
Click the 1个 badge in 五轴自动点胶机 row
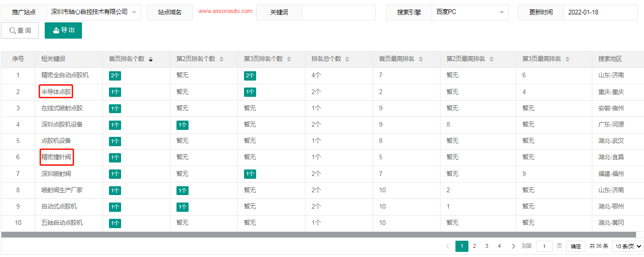coord(115,223)
